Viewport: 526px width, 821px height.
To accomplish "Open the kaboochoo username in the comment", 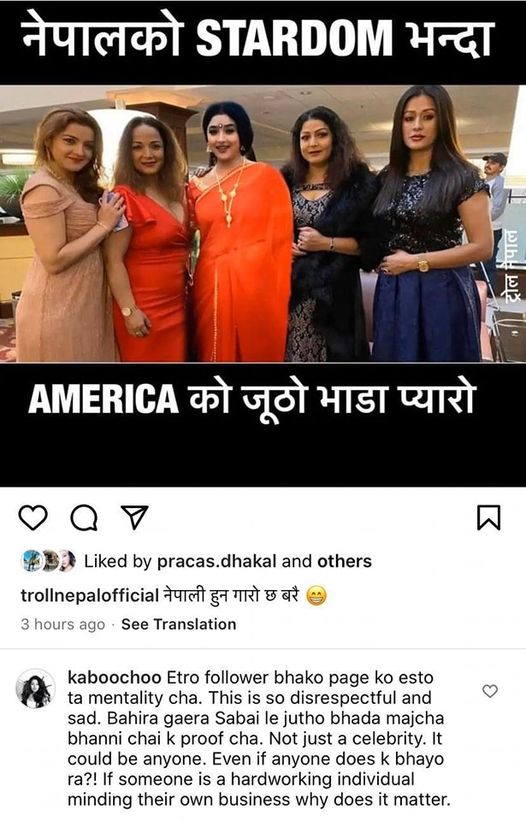I will pyautogui.click(x=115, y=678).
